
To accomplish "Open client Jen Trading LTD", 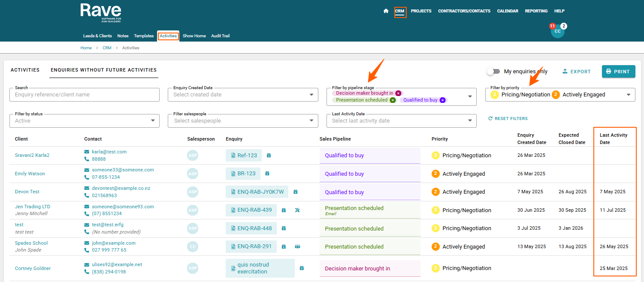I will coord(33,207).
